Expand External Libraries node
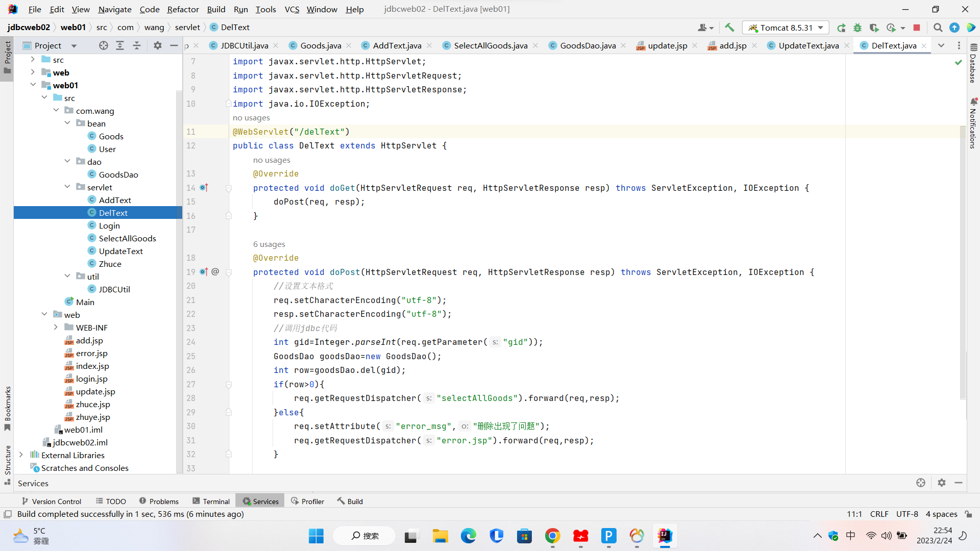Viewport: 980px width, 551px height. (x=21, y=455)
